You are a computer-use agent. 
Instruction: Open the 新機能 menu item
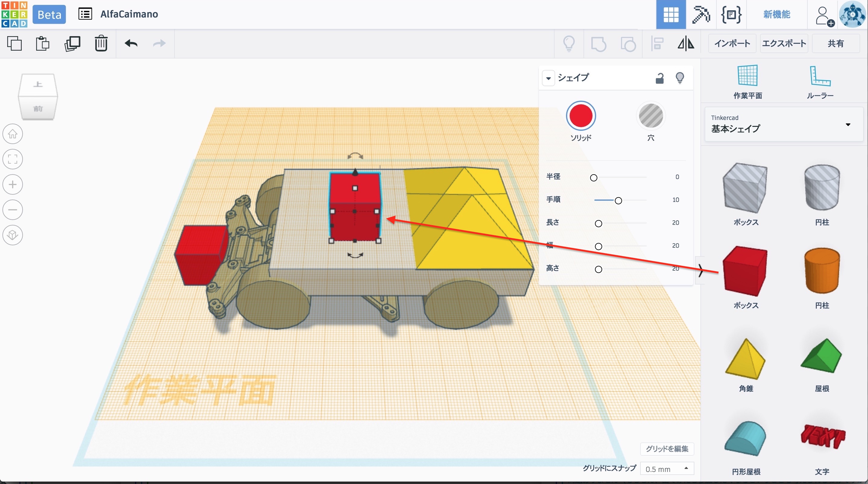(776, 14)
